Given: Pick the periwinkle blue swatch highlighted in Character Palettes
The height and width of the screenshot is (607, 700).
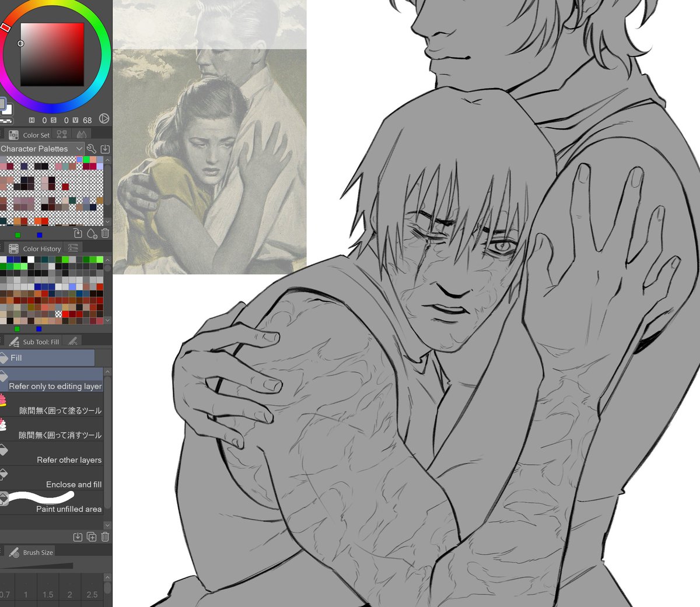Looking at the screenshot, I should [79, 159].
